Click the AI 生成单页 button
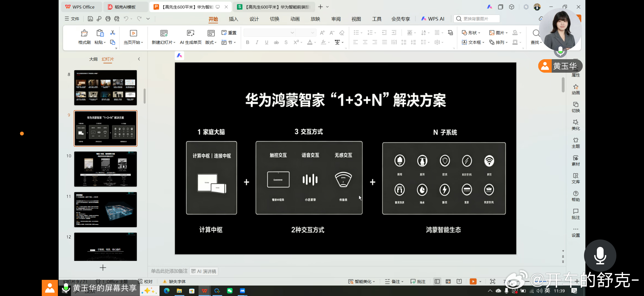 pyautogui.click(x=191, y=37)
